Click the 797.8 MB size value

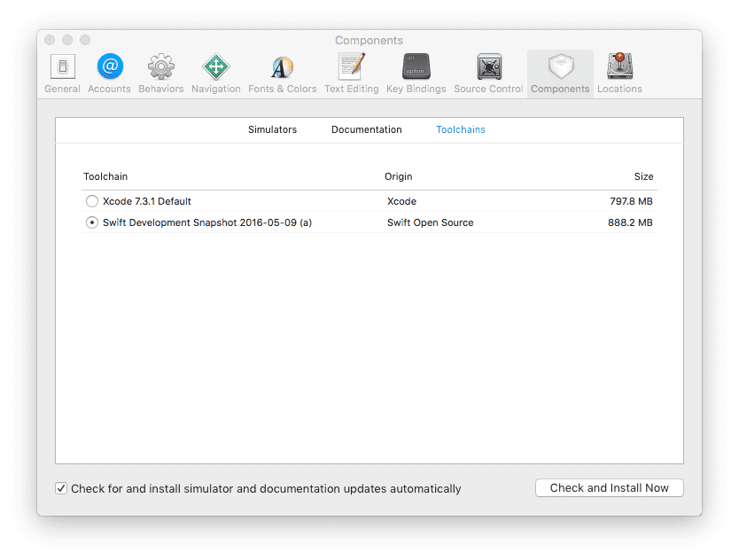click(631, 201)
